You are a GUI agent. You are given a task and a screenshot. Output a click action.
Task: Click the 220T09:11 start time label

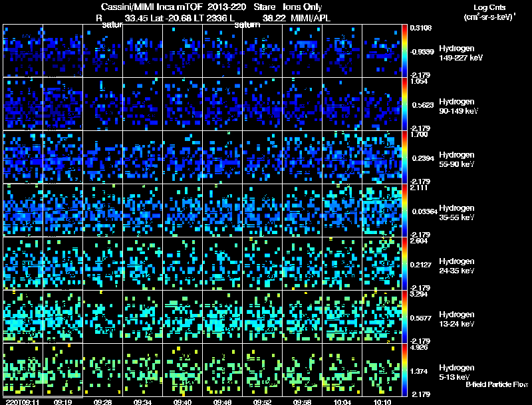pyautogui.click(x=23, y=402)
